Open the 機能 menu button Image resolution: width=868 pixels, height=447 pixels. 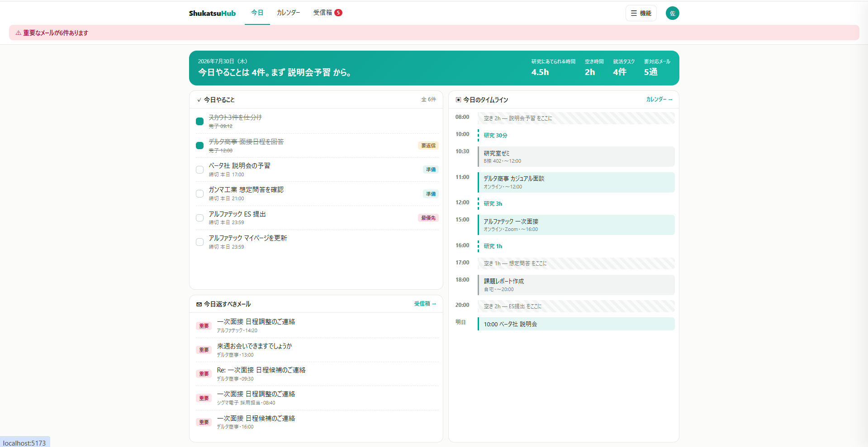pyautogui.click(x=641, y=13)
